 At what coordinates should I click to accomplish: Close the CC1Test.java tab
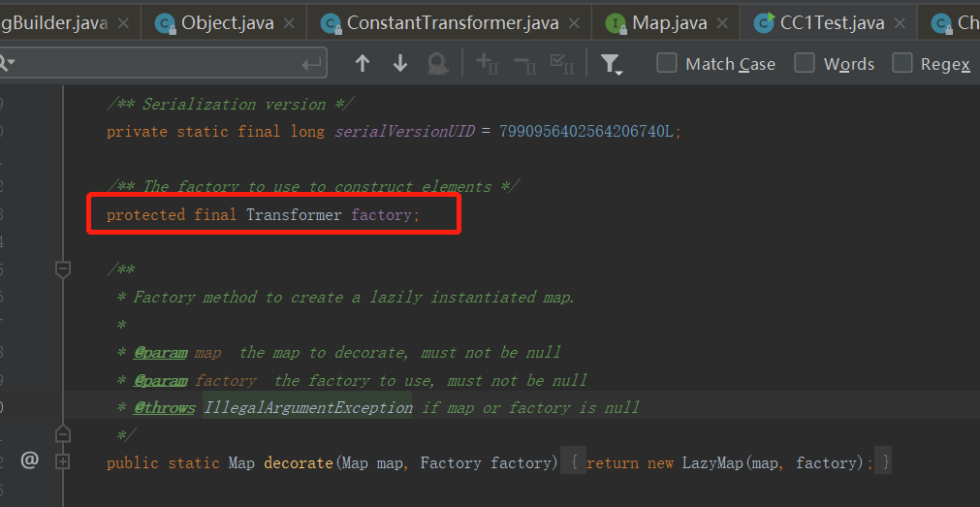tap(901, 23)
